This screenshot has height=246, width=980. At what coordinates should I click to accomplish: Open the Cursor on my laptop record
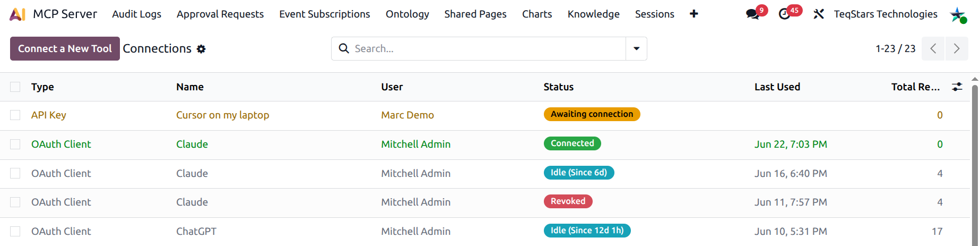pyautogui.click(x=223, y=115)
